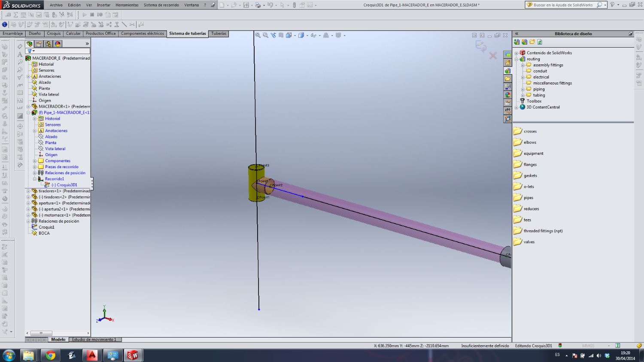Click the red X cancel sketch icon
This screenshot has width=644, height=362.
[493, 55]
